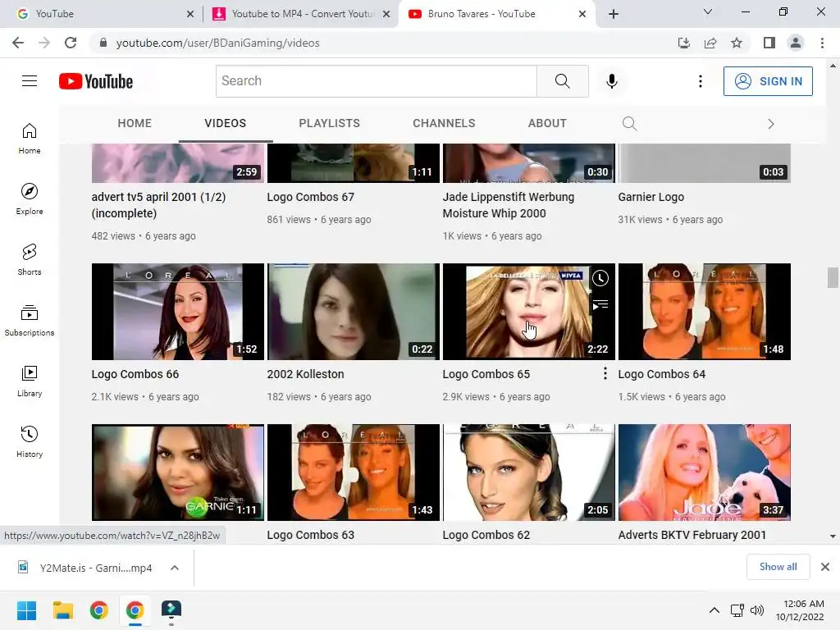The width and height of the screenshot is (840, 630).
Task: Open the Chrome profile avatar
Action: (x=796, y=43)
